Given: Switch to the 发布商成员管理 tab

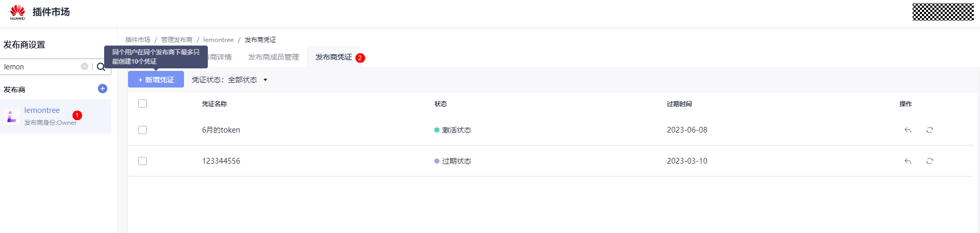Looking at the screenshot, I should 273,57.
